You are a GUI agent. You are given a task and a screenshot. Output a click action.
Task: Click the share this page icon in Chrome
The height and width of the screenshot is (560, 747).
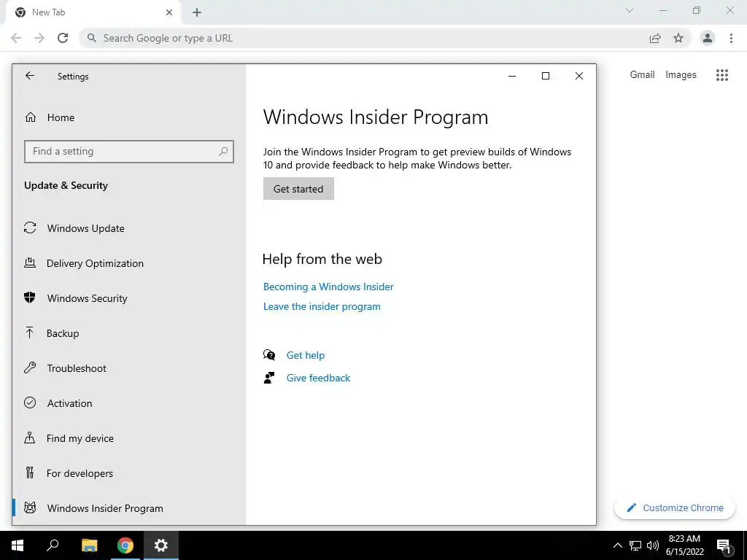click(655, 39)
